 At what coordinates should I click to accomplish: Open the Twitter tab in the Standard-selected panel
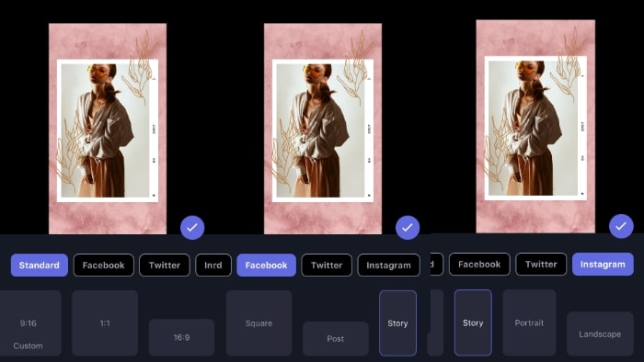pyautogui.click(x=165, y=266)
